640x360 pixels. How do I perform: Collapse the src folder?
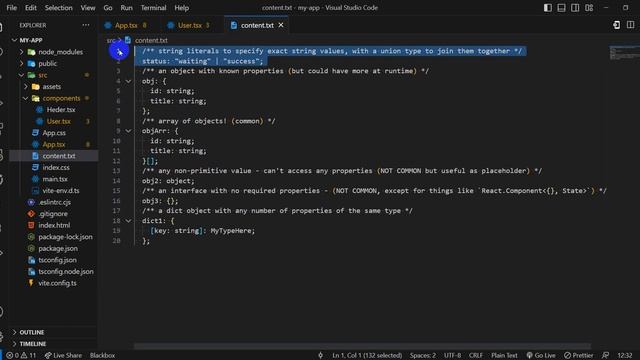point(22,75)
